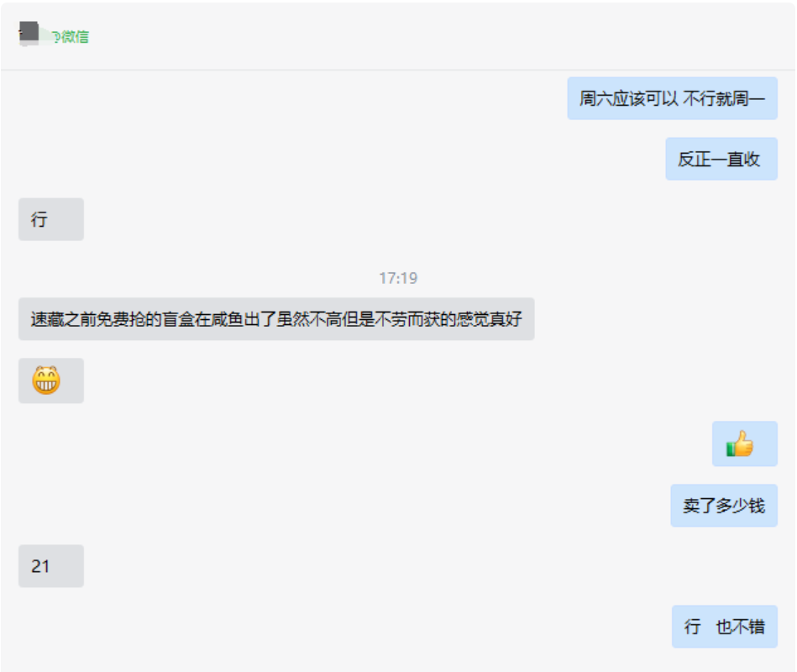Select the 反正一直收 message bubble

click(x=721, y=159)
